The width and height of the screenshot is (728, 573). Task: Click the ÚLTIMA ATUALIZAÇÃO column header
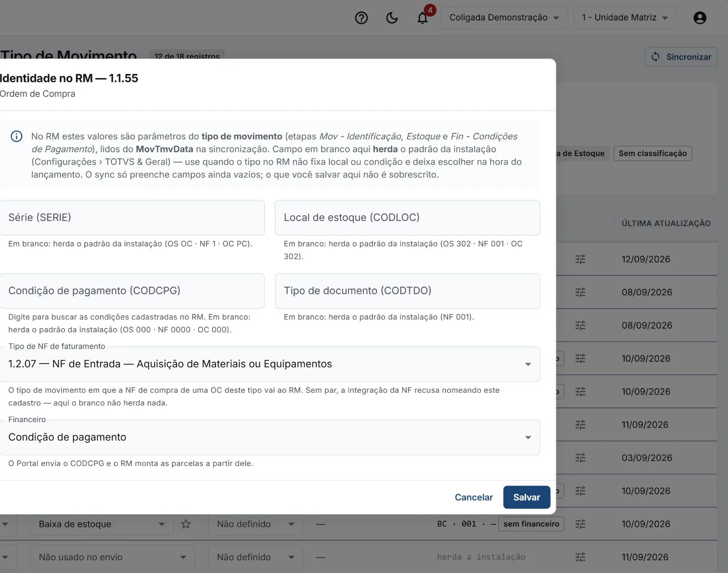(666, 223)
